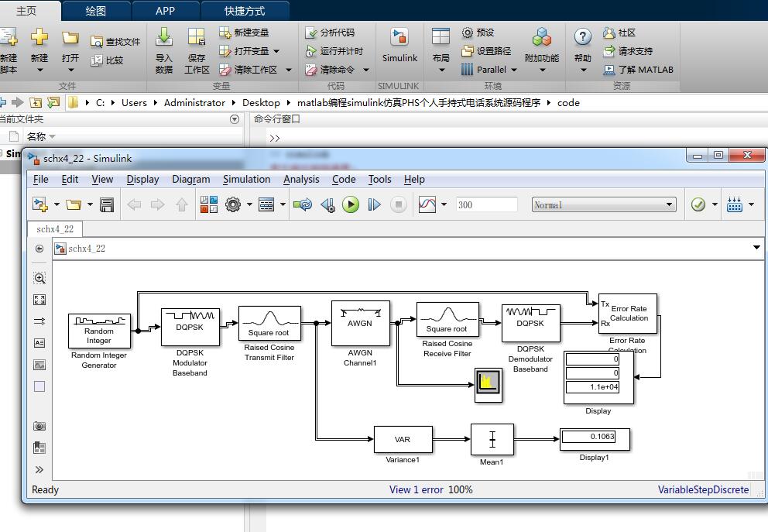This screenshot has width=768, height=532.
Task: Select the DQPSK Modulator Baseband block
Action: point(190,327)
